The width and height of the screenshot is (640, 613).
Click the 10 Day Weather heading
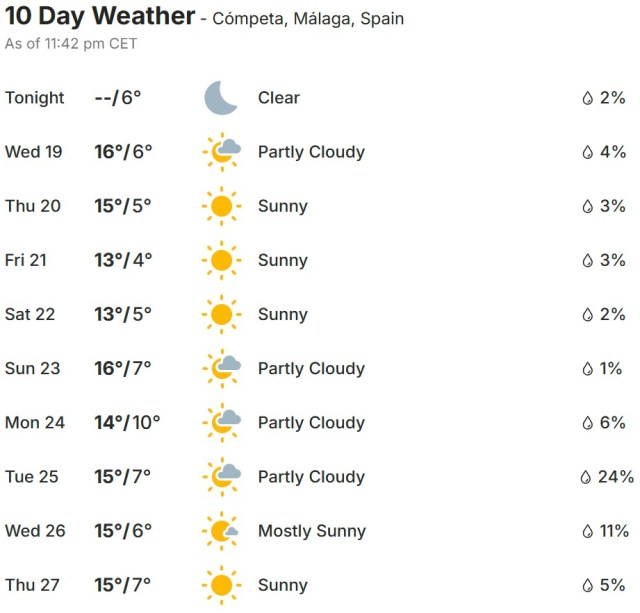pyautogui.click(x=100, y=17)
